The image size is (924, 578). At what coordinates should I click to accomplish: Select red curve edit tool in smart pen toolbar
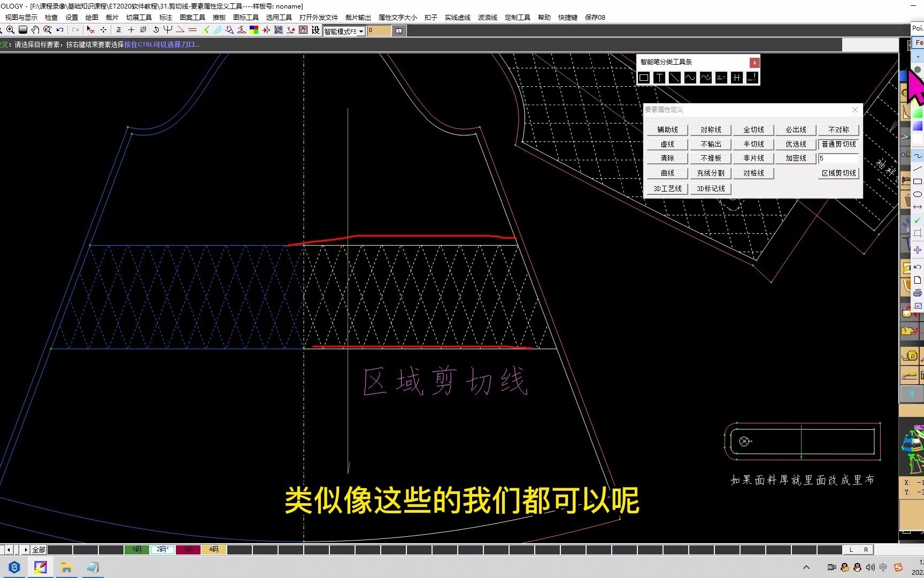(706, 78)
